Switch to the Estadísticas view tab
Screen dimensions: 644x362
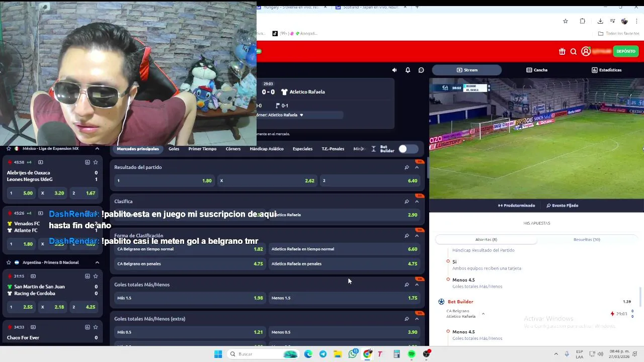[606, 70]
